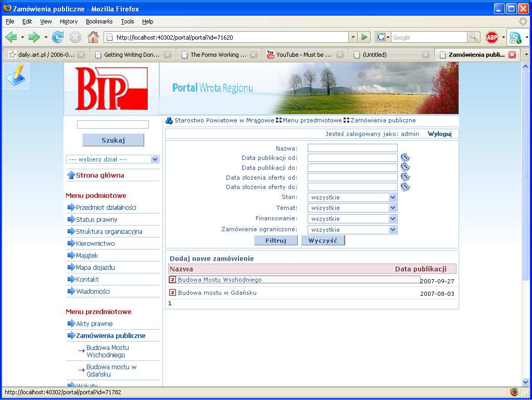Image resolution: width=532 pixels, height=400 pixels.
Task: Go to the Home page icon
Action: tap(93, 37)
